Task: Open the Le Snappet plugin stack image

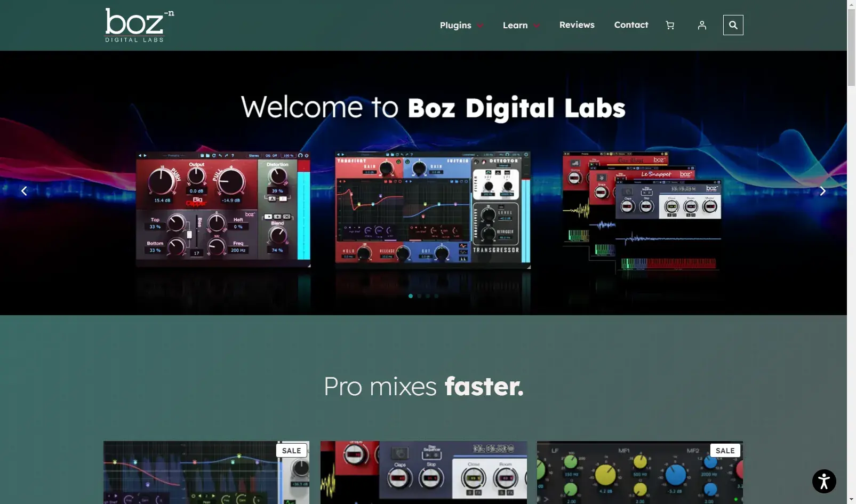Action: (x=642, y=212)
